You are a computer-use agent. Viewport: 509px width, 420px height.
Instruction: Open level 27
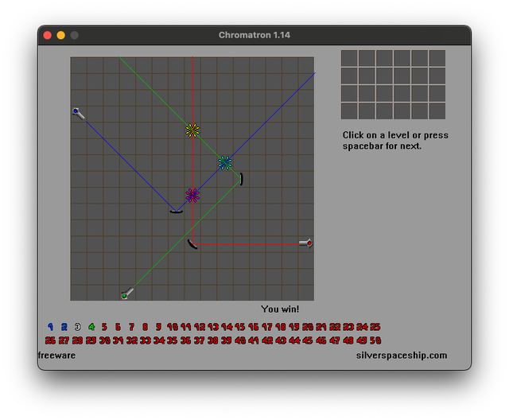[64, 340]
